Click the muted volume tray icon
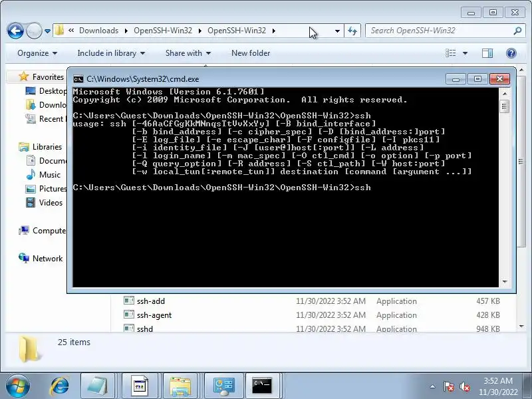The image size is (532, 399). [x=464, y=386]
